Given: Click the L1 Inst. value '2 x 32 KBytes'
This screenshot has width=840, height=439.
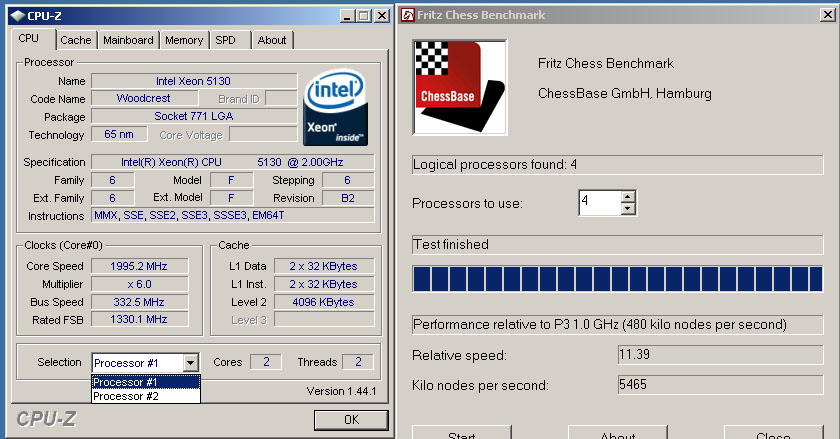Looking at the screenshot, I should pos(324,284).
